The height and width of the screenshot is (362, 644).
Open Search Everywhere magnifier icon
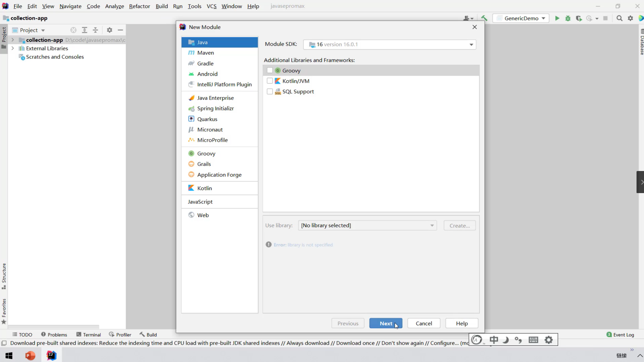point(619,18)
